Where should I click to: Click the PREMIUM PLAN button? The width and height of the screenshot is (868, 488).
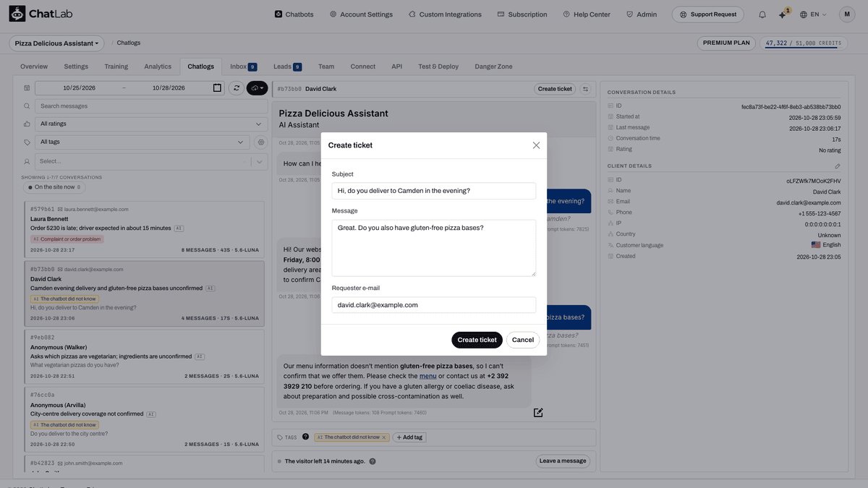(x=726, y=43)
